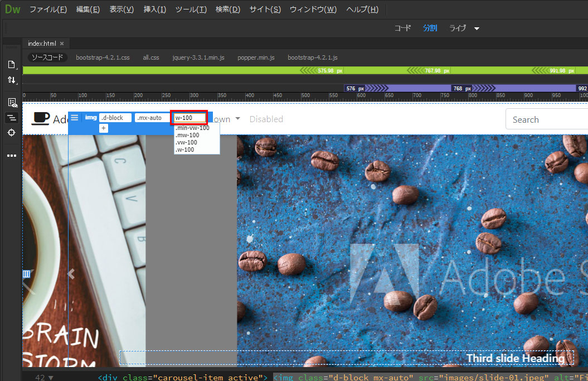
Task: Click the Live View options icon with eye
Action: (x=11, y=103)
